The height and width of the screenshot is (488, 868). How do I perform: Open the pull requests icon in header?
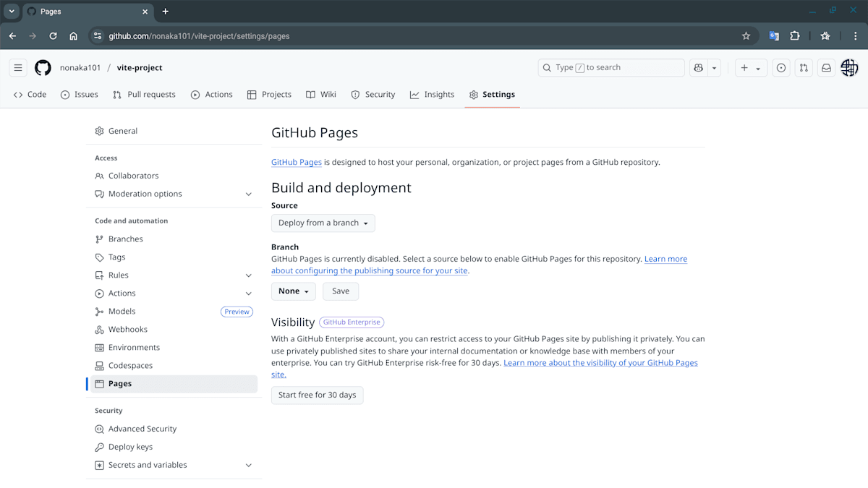tap(804, 68)
